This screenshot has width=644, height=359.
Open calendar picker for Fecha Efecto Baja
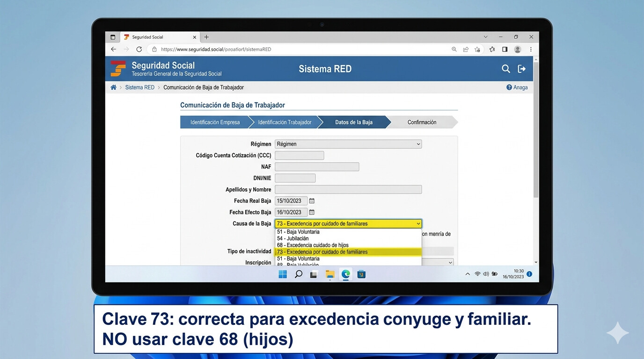tap(312, 212)
